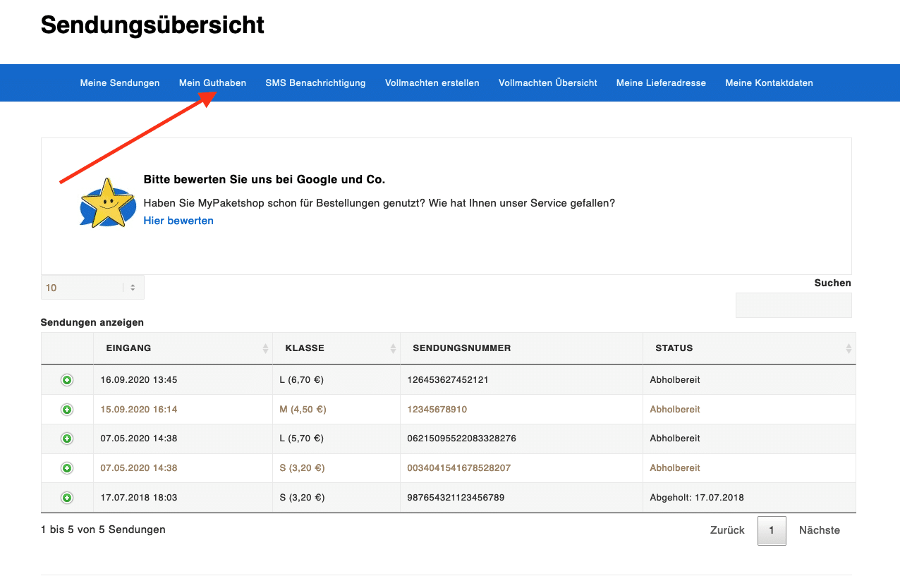Viewport: 900px width, 588px height.
Task: Click the Sendungsnummer column header
Action: 461,348
